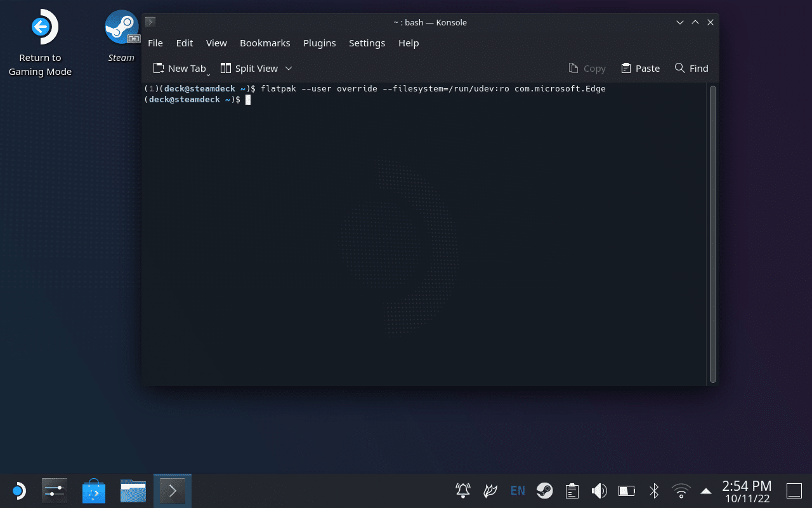Open System Settings from the taskbar
This screenshot has height=508, width=812.
coord(55,491)
